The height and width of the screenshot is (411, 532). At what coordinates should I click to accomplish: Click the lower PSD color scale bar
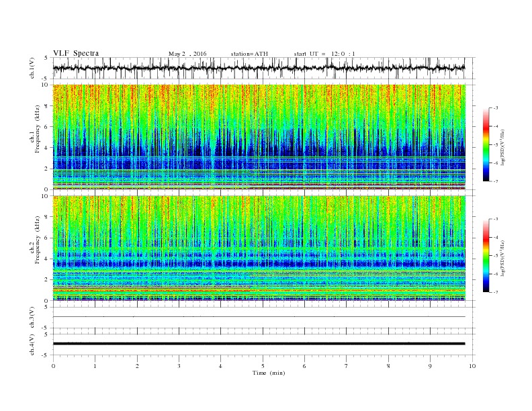tap(486, 255)
